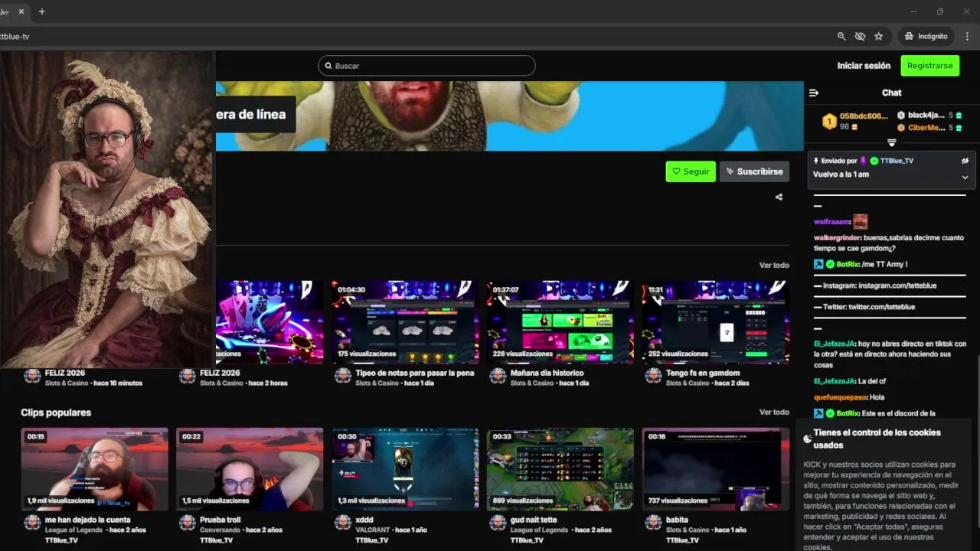Select the Chat panel header
Image resolution: width=980 pixels, height=551 pixels.
pos(891,93)
